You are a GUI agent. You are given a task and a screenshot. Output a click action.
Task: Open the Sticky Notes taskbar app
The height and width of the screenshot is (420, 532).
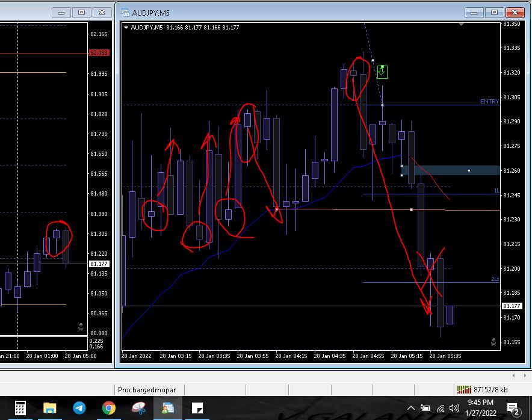coord(197,408)
